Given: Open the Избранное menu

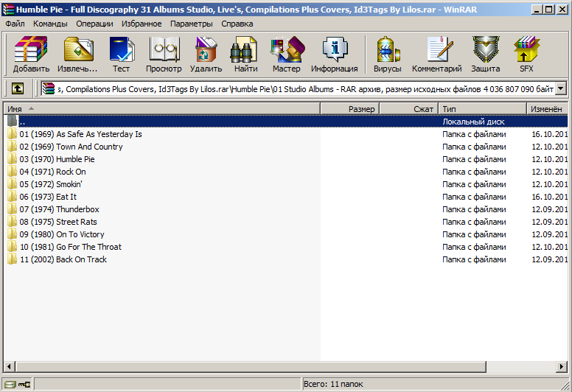Looking at the screenshot, I should 142,24.
